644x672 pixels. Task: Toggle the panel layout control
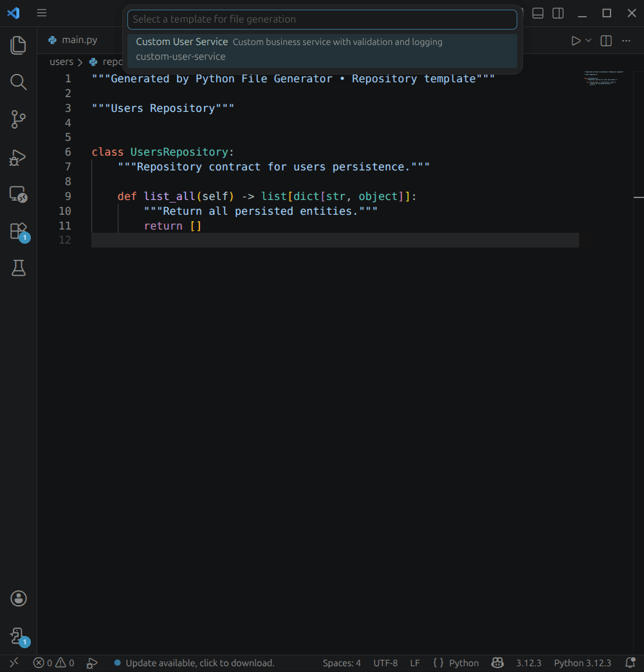[537, 13]
